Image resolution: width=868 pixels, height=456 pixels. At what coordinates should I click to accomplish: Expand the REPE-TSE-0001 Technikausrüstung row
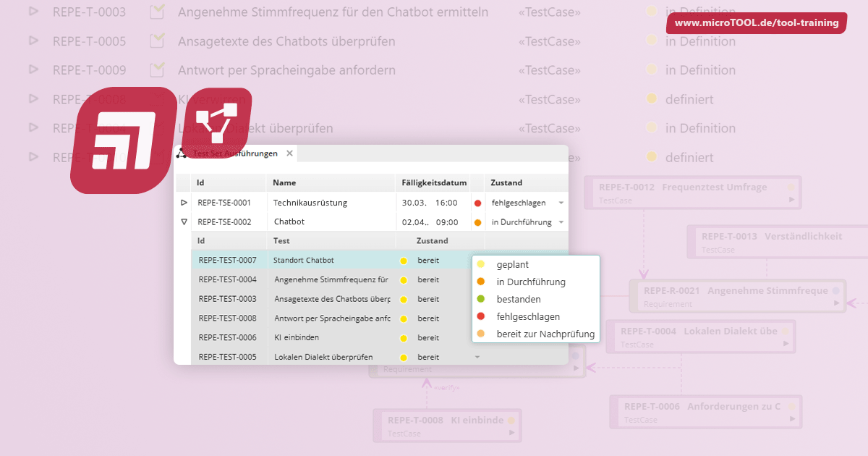tap(184, 203)
